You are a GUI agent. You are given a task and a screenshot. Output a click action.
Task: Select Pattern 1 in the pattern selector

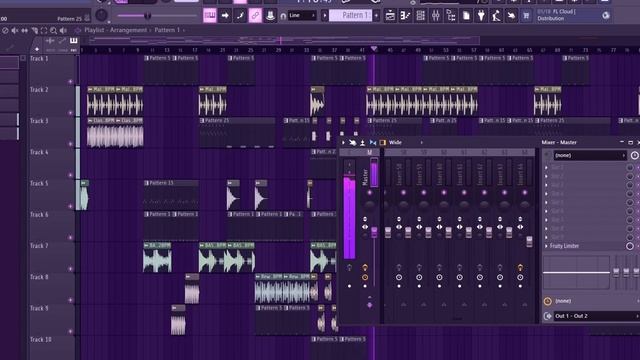pyautogui.click(x=351, y=16)
